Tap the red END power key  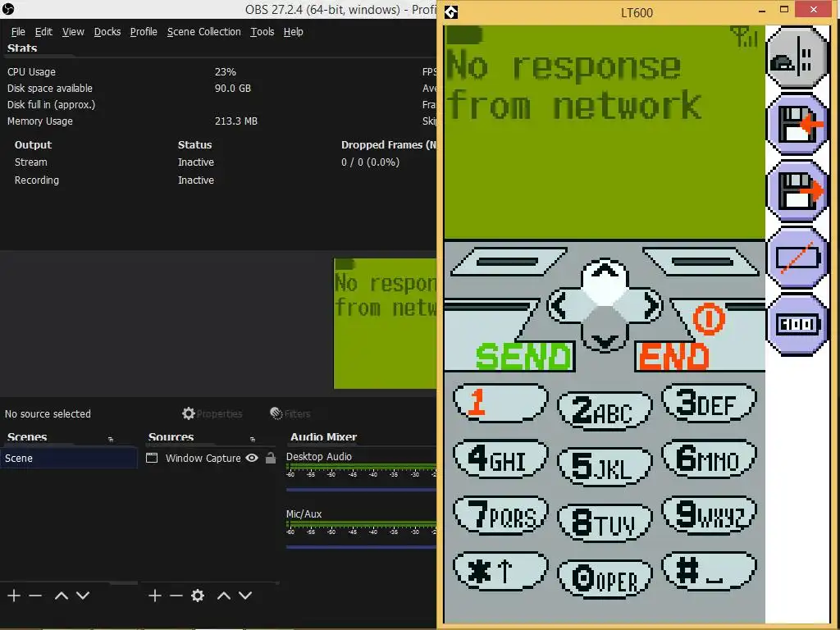[x=674, y=356]
